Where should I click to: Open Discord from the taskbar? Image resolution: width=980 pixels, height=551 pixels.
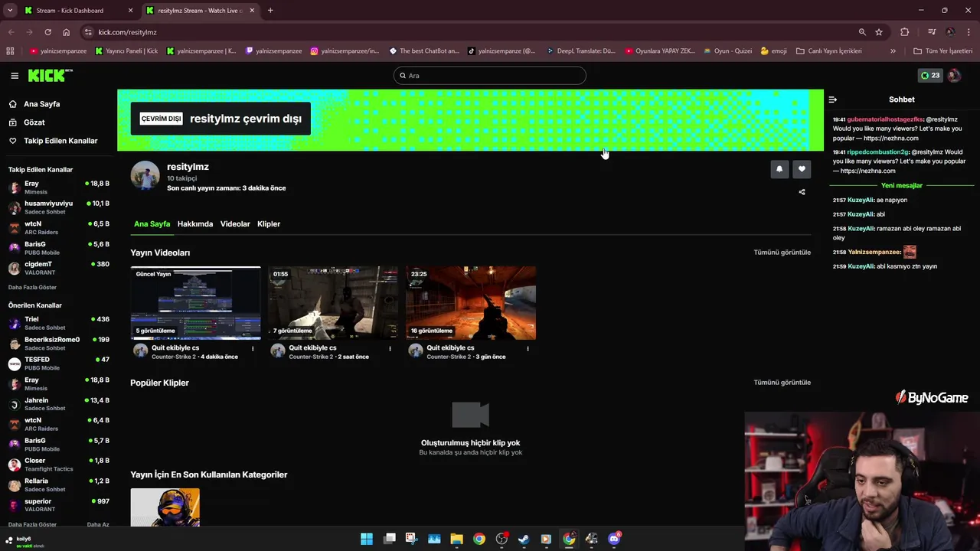[x=614, y=539]
